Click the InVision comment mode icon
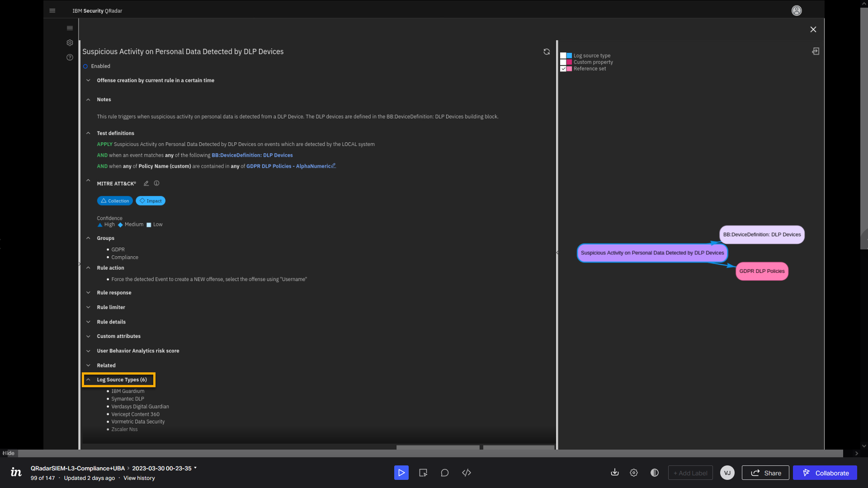This screenshot has width=868, height=488. click(x=444, y=473)
